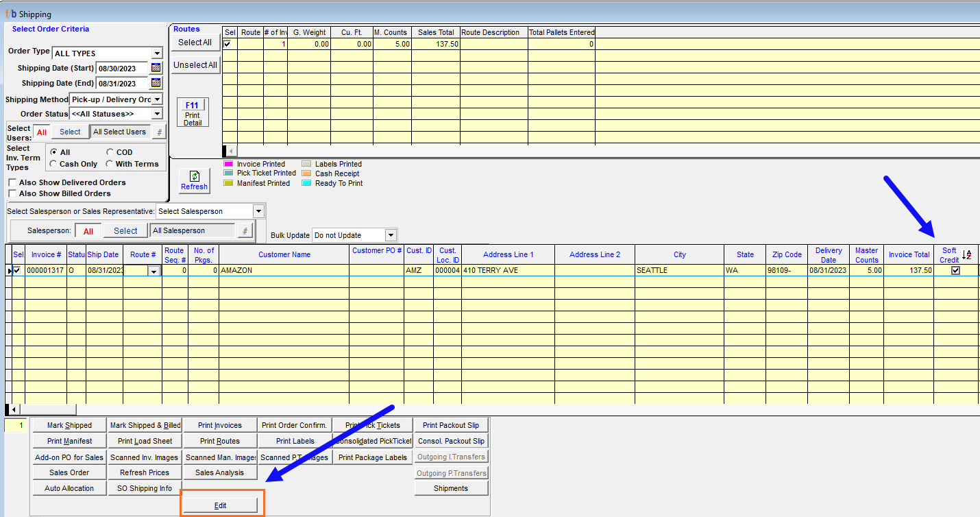Enable Also Show Delivered Orders checkbox

click(x=12, y=183)
